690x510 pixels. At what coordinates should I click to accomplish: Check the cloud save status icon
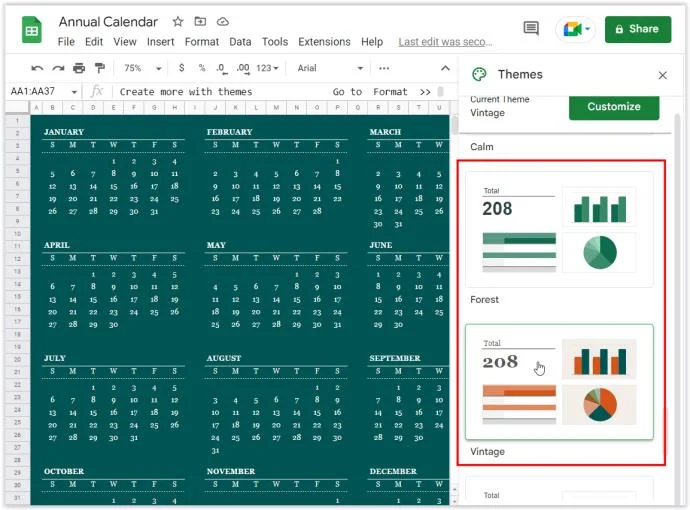(x=223, y=21)
